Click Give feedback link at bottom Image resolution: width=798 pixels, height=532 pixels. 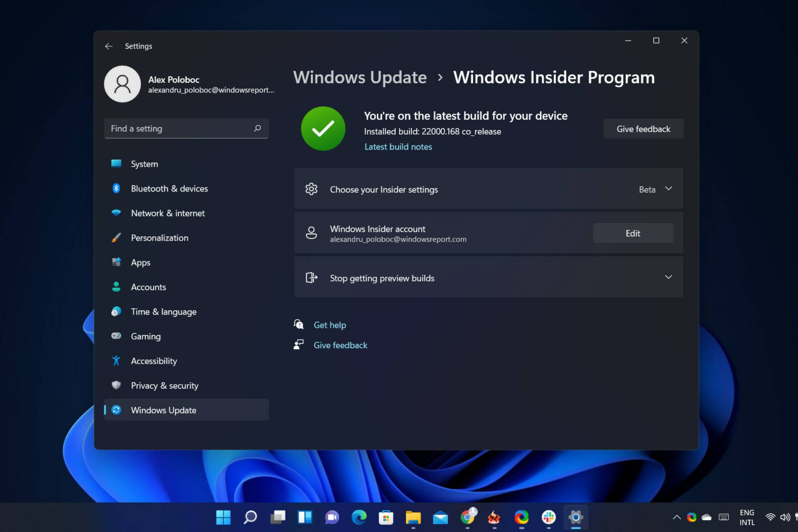[x=340, y=345]
